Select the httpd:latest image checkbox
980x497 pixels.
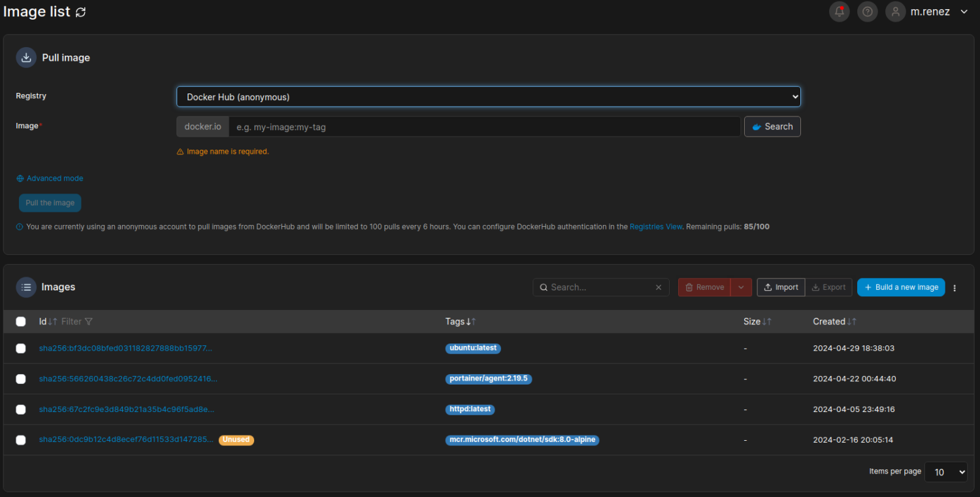pos(21,409)
